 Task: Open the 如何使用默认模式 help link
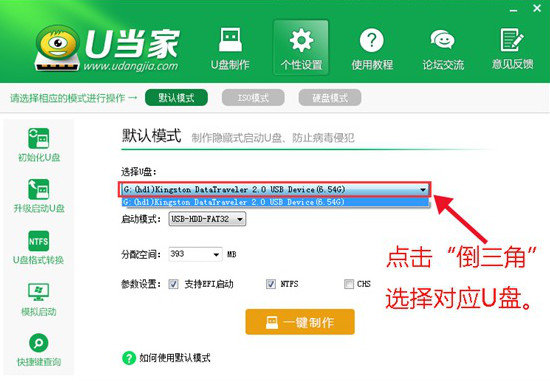click(x=175, y=358)
